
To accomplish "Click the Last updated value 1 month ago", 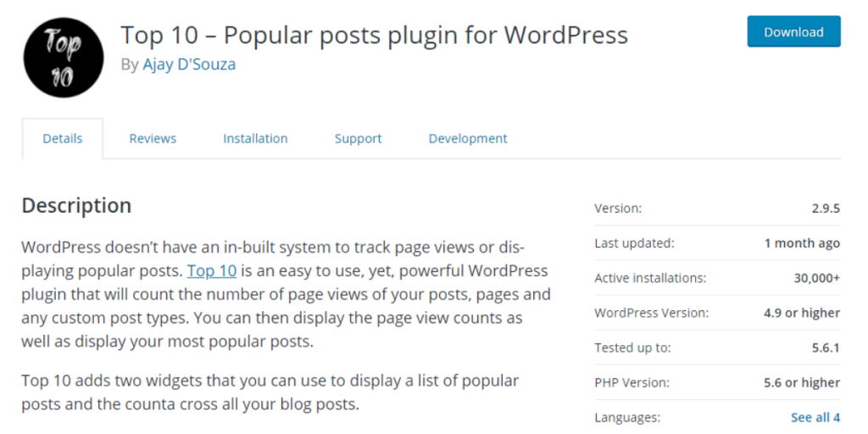I will pos(802,243).
